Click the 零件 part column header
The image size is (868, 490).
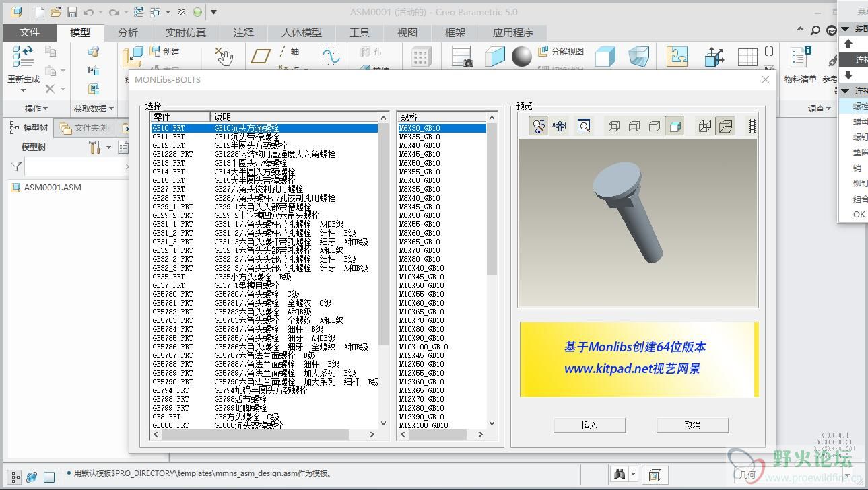coord(180,117)
